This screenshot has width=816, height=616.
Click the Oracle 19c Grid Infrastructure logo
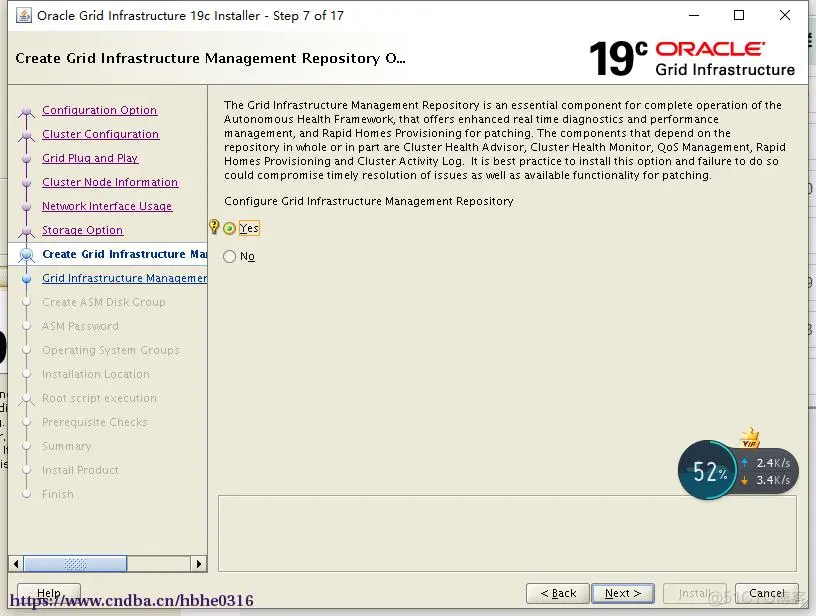(692, 59)
